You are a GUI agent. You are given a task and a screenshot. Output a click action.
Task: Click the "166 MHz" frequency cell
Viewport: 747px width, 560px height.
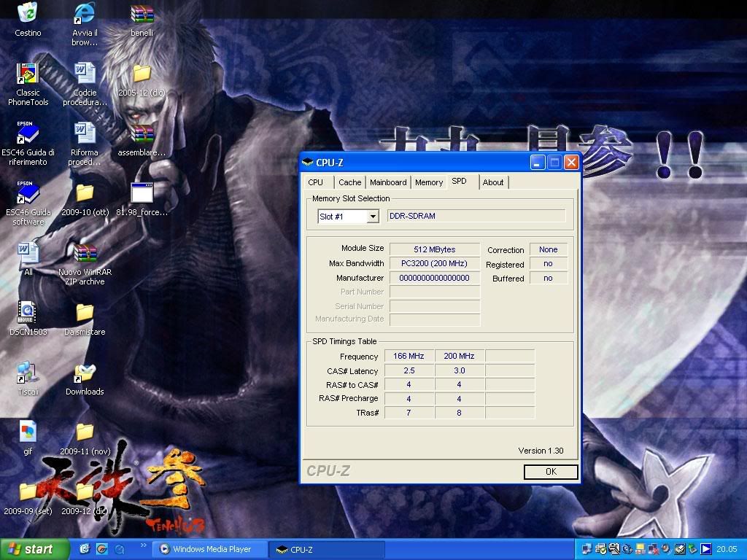pyautogui.click(x=409, y=356)
